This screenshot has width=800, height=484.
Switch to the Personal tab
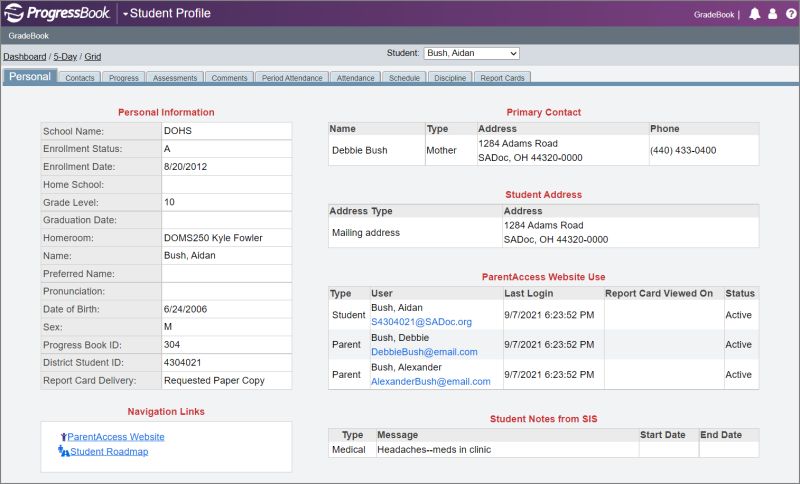(x=30, y=77)
